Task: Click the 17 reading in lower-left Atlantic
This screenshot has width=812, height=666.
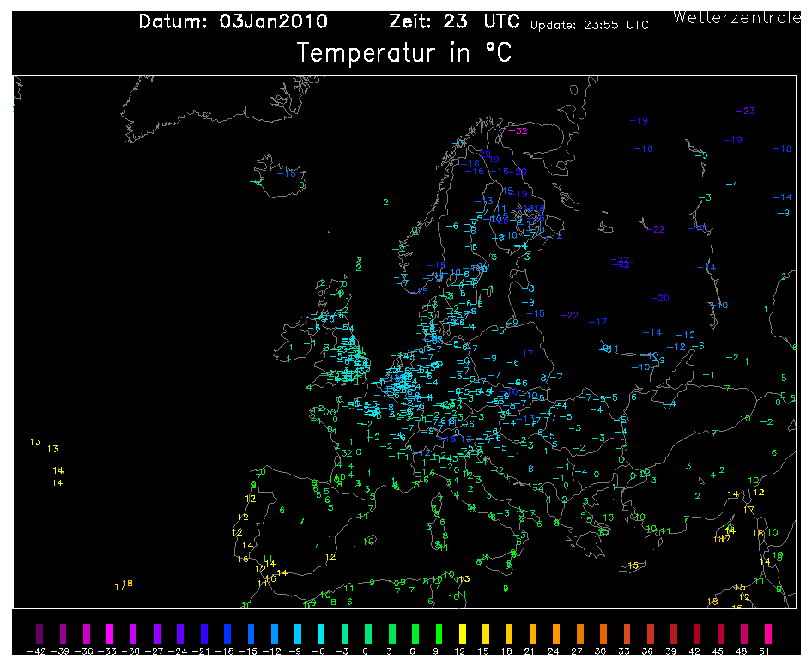Action: click(x=119, y=587)
